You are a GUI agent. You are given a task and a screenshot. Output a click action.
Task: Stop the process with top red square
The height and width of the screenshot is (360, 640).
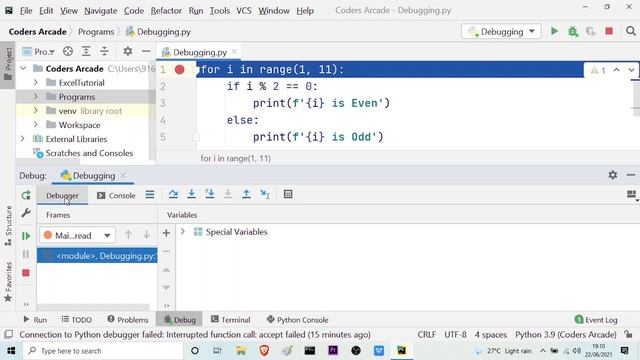click(x=609, y=31)
